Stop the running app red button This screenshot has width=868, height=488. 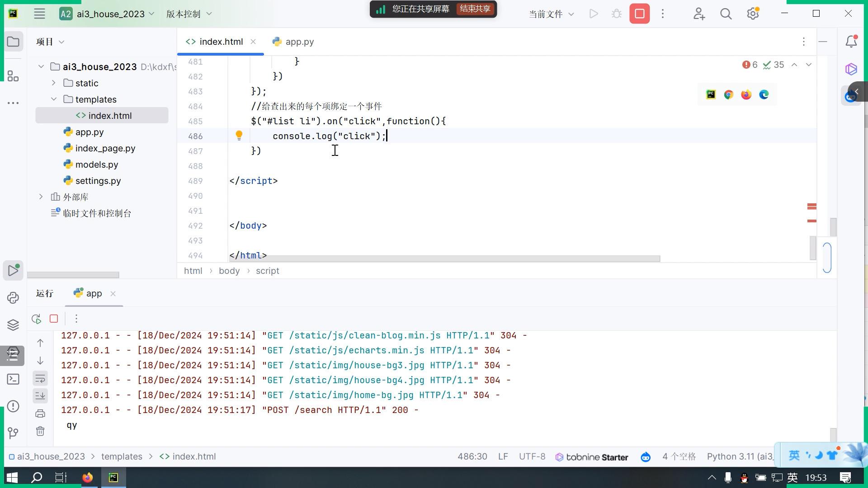point(639,14)
